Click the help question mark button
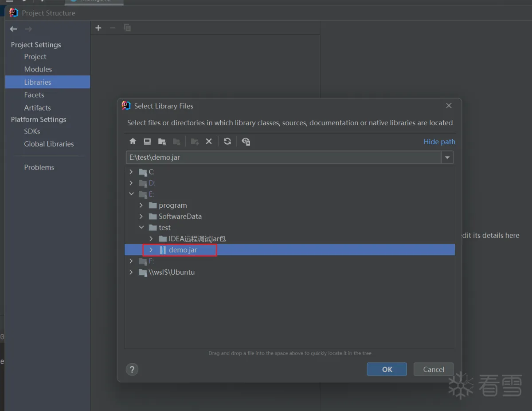This screenshot has width=532, height=411. (x=132, y=369)
